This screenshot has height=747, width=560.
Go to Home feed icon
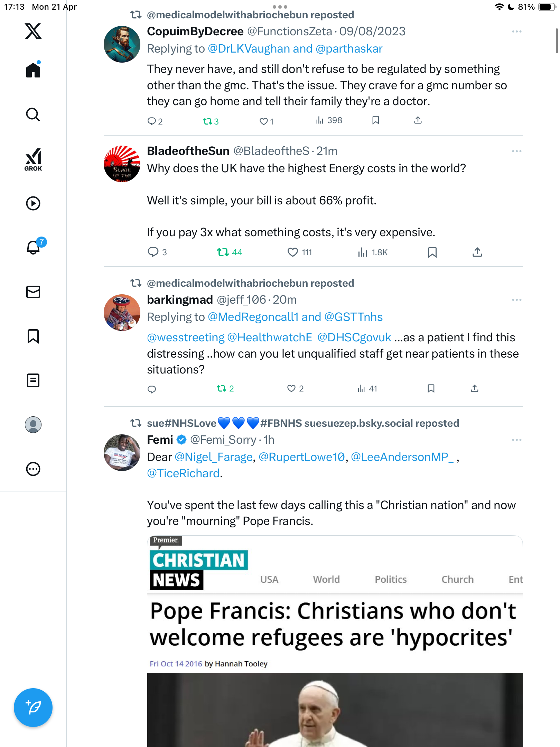point(33,70)
